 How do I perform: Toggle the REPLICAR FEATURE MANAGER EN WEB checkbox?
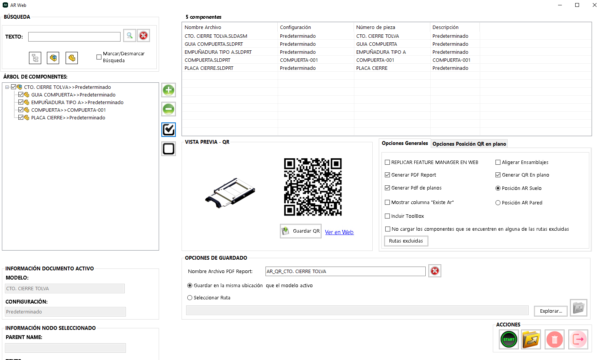(387, 162)
